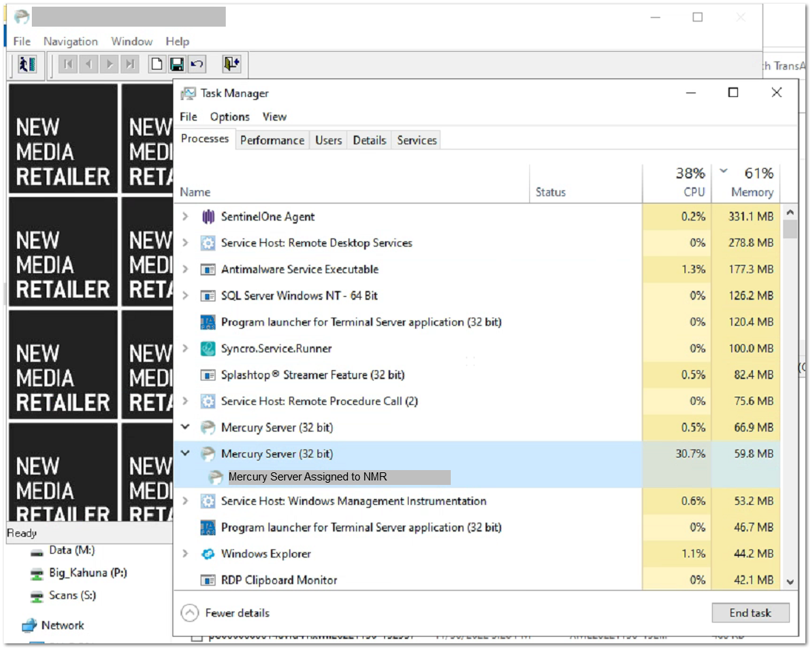Switch to the Performance tab

point(272,141)
